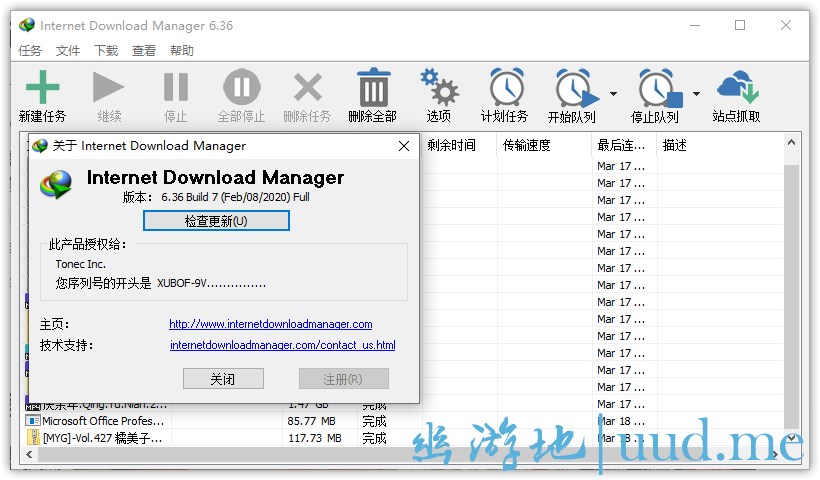Open the 下载 menu
The width and height of the screenshot is (820, 480).
click(x=106, y=51)
